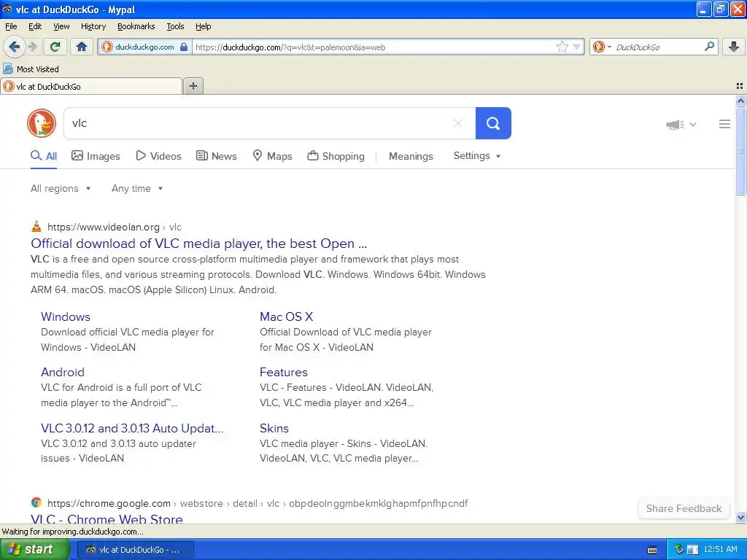The image size is (747, 560).
Task: Open the History menu
Action: (93, 26)
